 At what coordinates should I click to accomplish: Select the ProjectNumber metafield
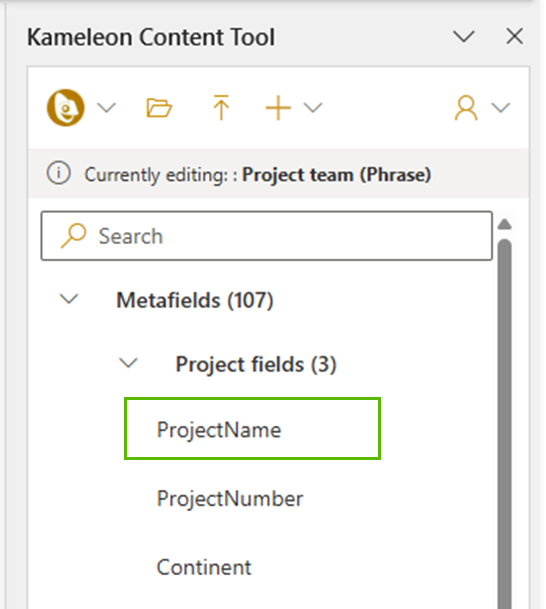click(x=230, y=499)
